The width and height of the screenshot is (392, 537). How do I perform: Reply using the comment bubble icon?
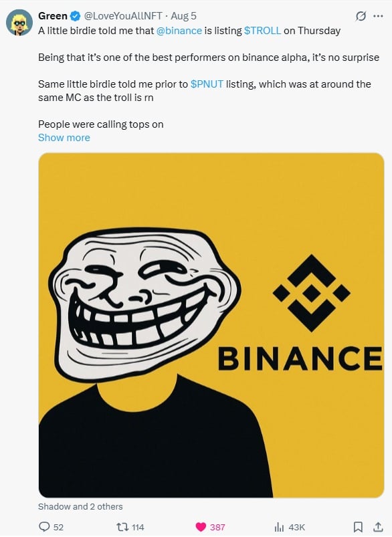tap(45, 526)
